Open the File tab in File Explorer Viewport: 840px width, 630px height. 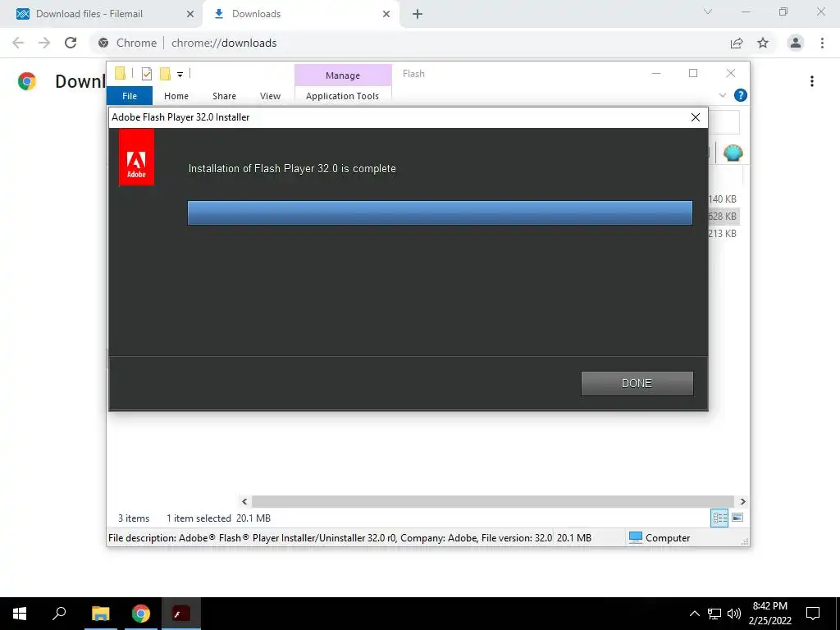pyautogui.click(x=130, y=96)
